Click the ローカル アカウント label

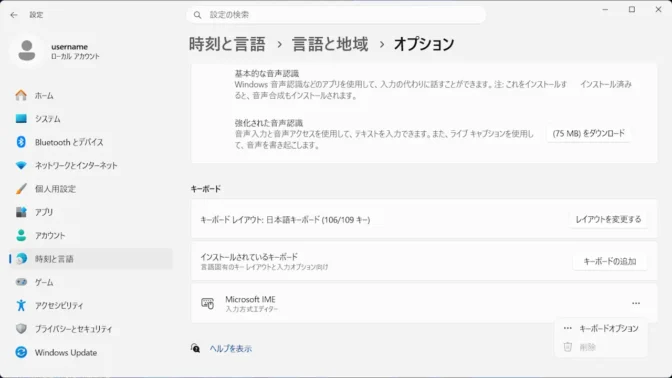(x=75, y=57)
